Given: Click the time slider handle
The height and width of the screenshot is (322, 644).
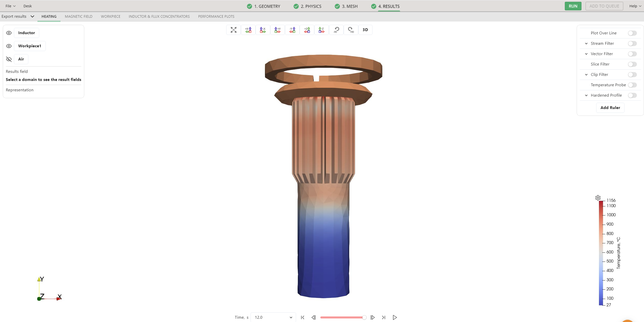Looking at the screenshot, I should (364, 317).
